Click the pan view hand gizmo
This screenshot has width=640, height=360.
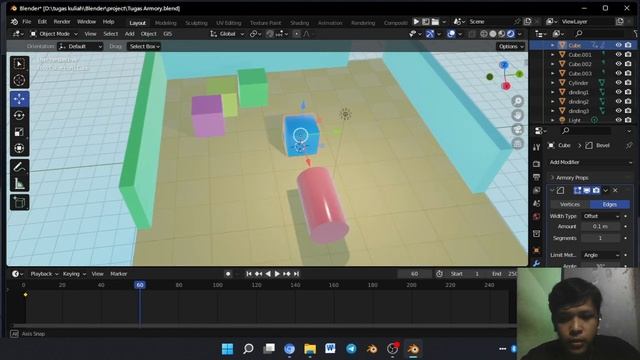[517, 115]
